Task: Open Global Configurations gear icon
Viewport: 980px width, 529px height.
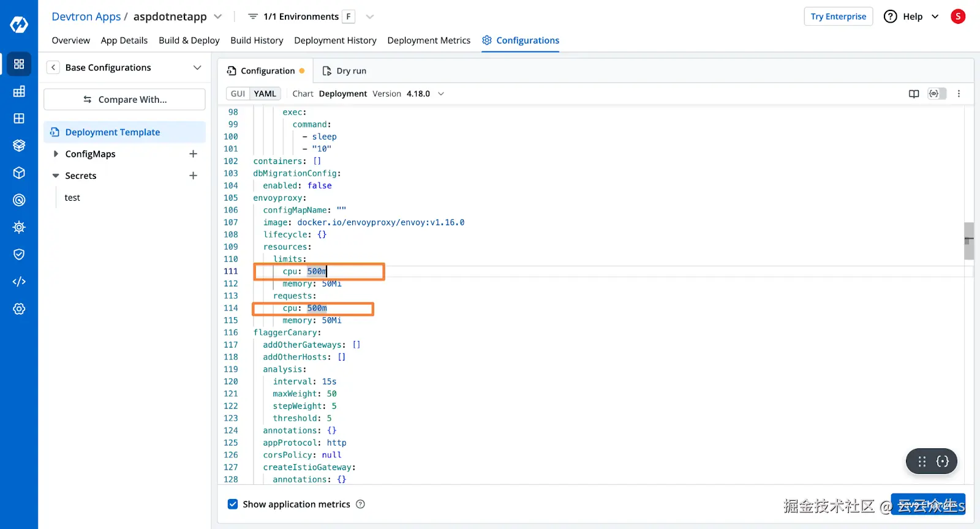Action: [19, 309]
